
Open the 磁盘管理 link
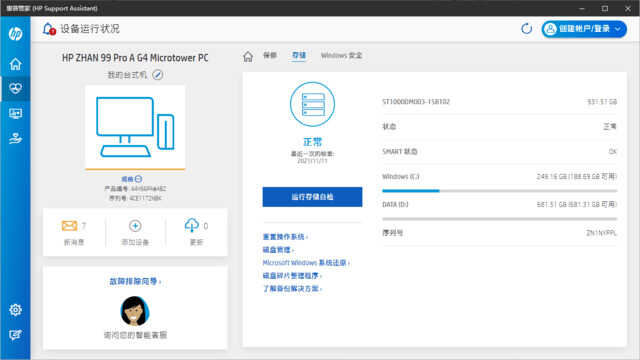[278, 250]
